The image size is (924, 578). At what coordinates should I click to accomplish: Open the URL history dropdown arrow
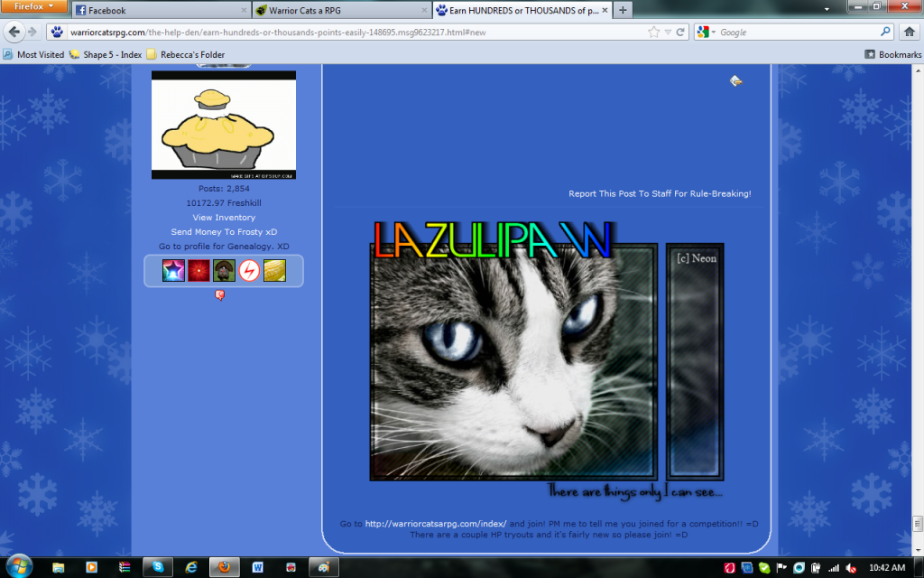668,32
